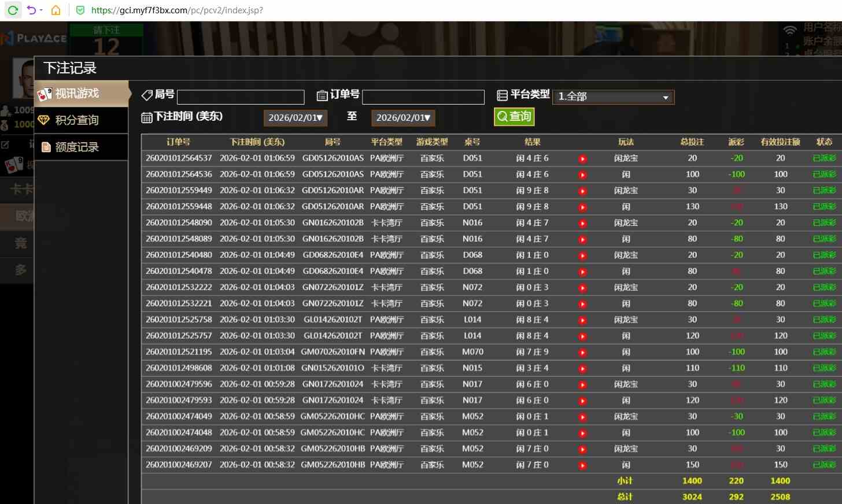Screen dimensions: 842x504
Task: Click the green 查询 search button
Action: [514, 117]
